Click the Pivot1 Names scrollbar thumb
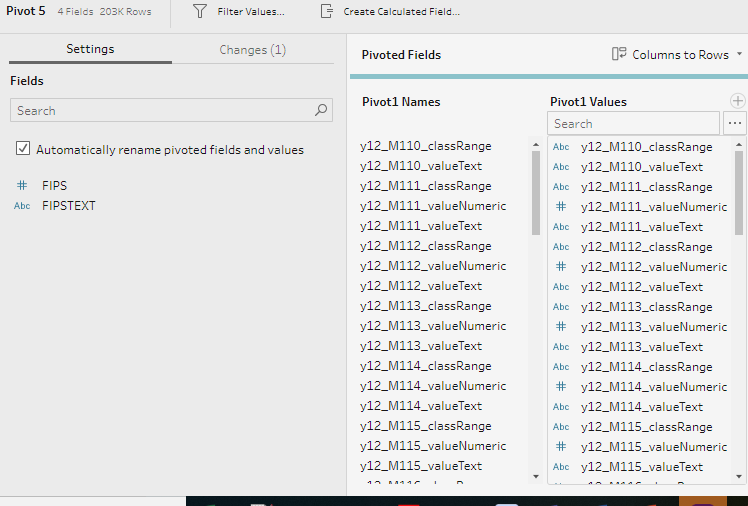Image resolution: width=748 pixels, height=506 pixels. [536, 193]
